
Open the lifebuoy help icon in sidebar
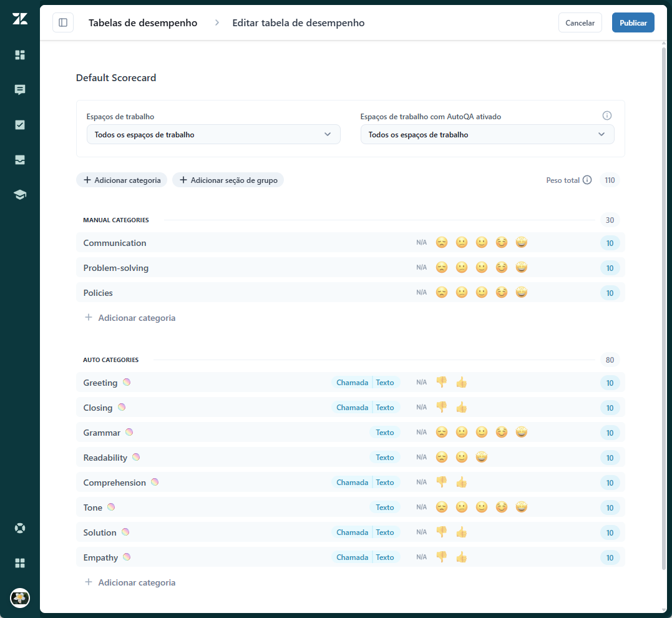20,528
